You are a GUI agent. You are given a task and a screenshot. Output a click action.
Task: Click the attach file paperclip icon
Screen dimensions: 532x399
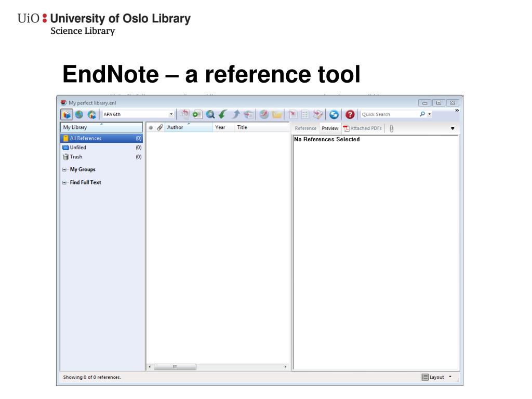click(x=391, y=129)
